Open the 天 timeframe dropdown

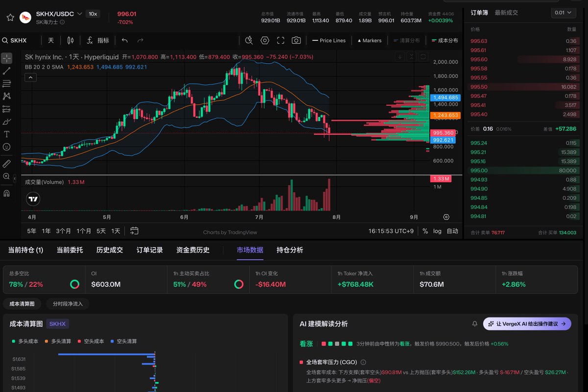[50, 40]
